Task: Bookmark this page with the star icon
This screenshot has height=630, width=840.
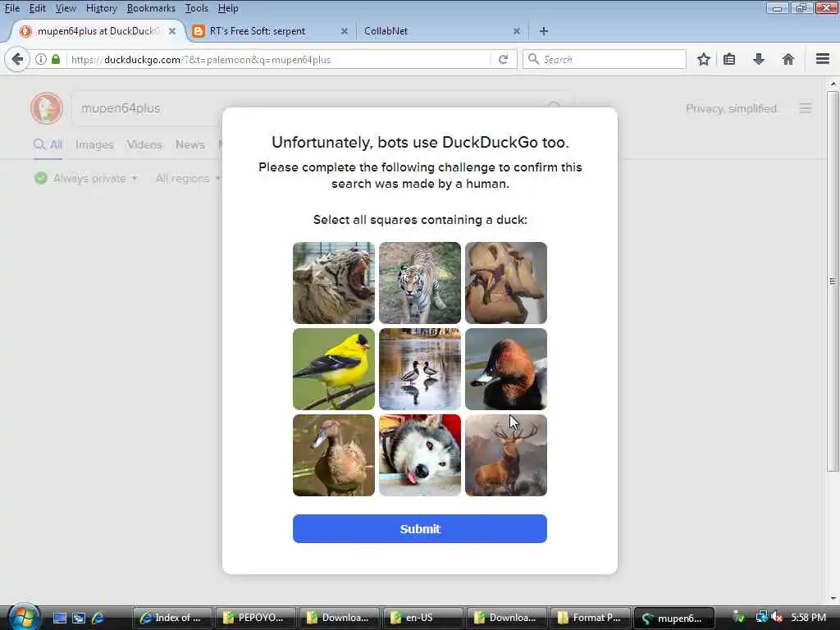Action: click(703, 59)
